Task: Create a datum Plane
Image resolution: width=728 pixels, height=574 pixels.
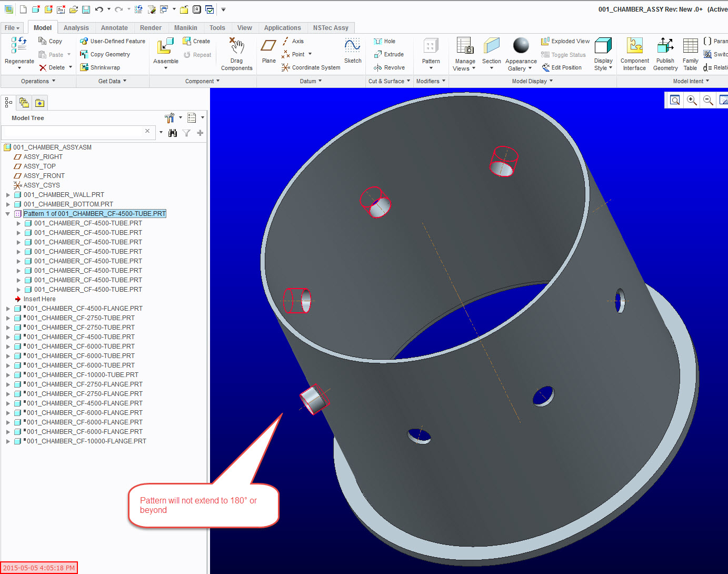Action: tap(269, 52)
